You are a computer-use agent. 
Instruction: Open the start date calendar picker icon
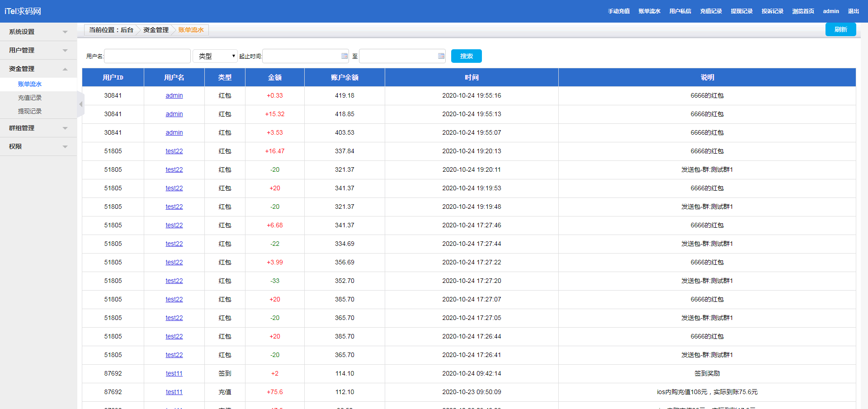click(344, 56)
